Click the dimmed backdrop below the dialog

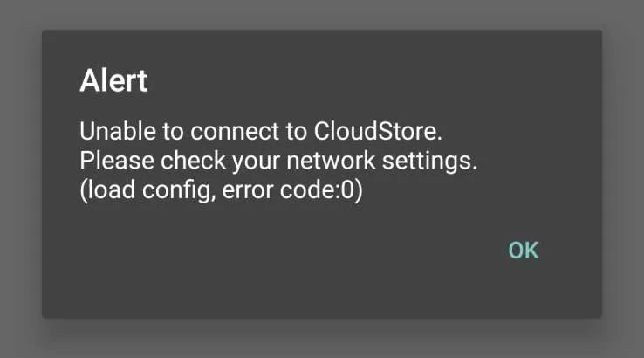322,339
